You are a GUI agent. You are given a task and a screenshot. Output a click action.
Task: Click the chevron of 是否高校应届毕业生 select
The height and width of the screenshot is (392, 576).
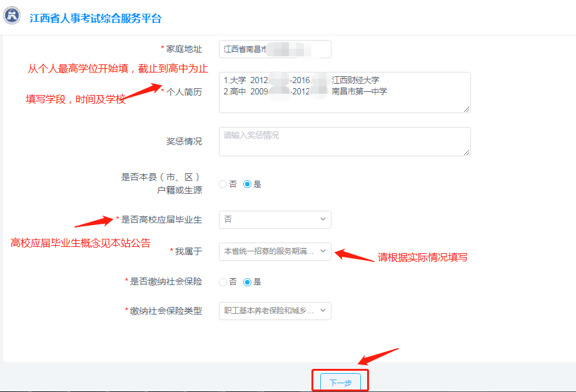(x=323, y=219)
